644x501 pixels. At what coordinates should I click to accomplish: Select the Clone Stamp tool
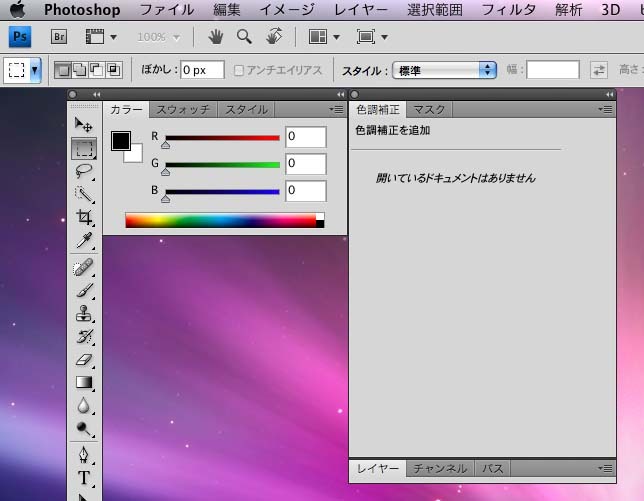(x=84, y=313)
